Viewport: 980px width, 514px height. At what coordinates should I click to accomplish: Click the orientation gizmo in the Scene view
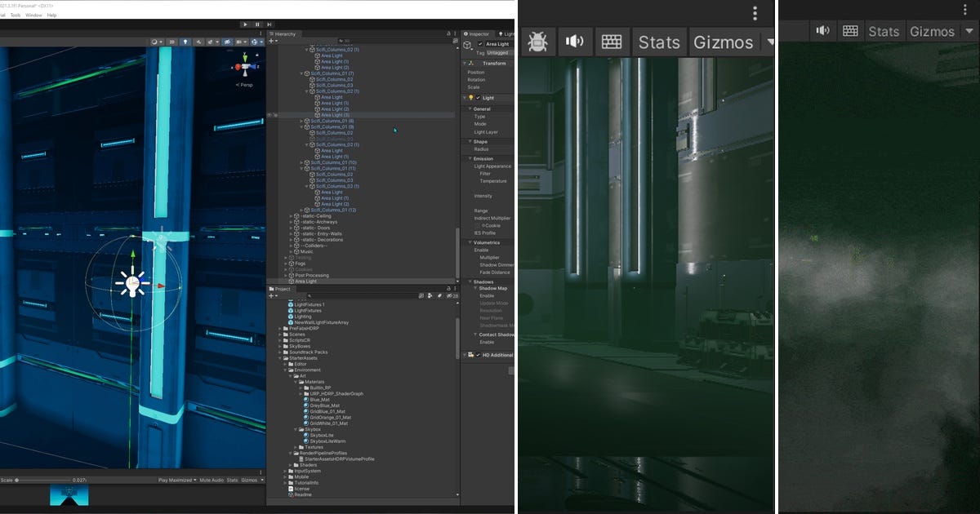point(245,67)
